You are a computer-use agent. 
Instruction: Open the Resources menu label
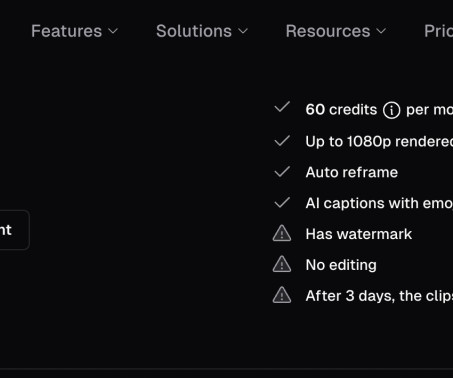click(x=328, y=31)
